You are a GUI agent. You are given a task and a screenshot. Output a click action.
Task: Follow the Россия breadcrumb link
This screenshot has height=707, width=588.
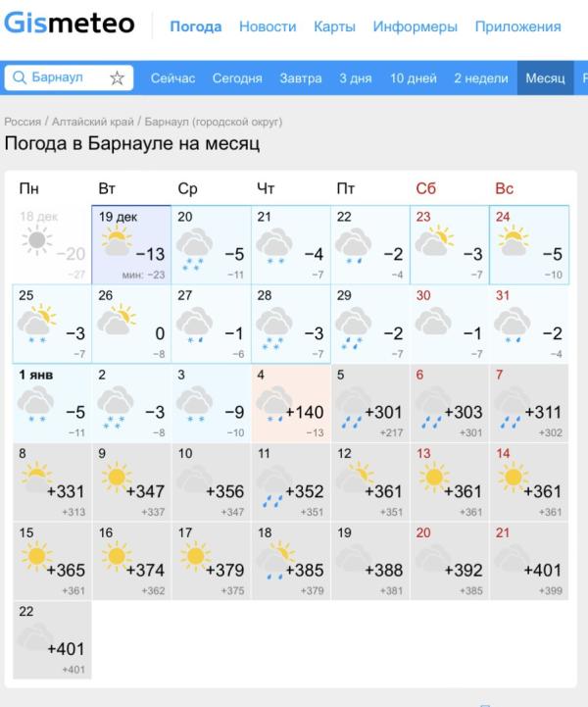click(23, 122)
